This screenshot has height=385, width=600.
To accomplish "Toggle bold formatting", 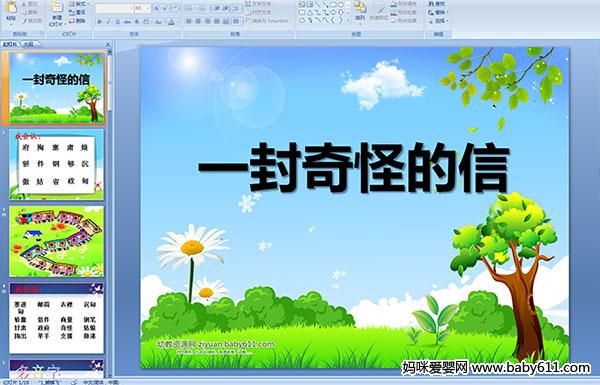I will pos(99,22).
